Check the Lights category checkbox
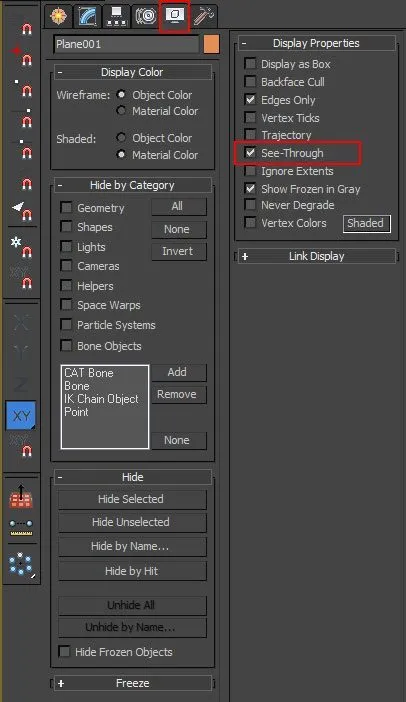The height and width of the screenshot is (702, 406). (66, 246)
